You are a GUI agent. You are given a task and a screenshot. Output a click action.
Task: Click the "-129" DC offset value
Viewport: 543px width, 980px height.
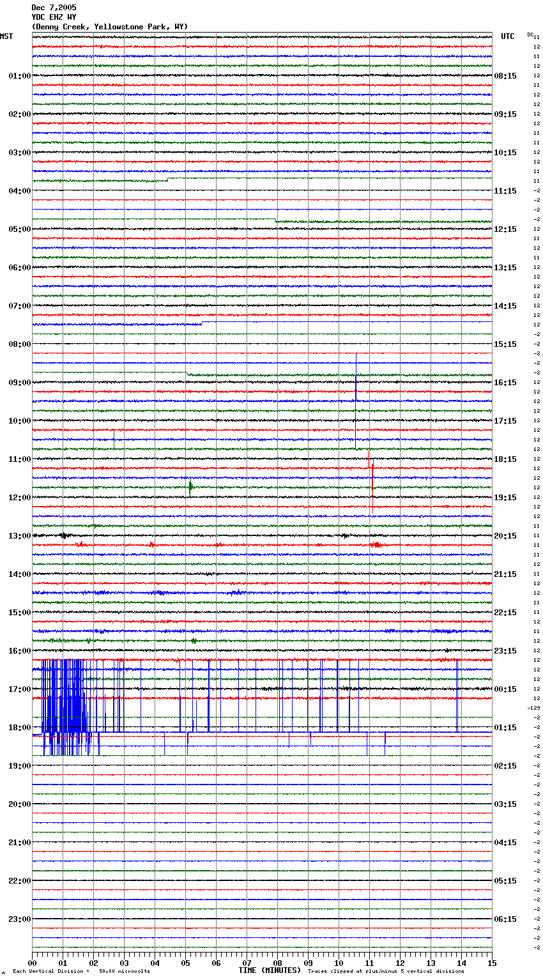coord(534,708)
